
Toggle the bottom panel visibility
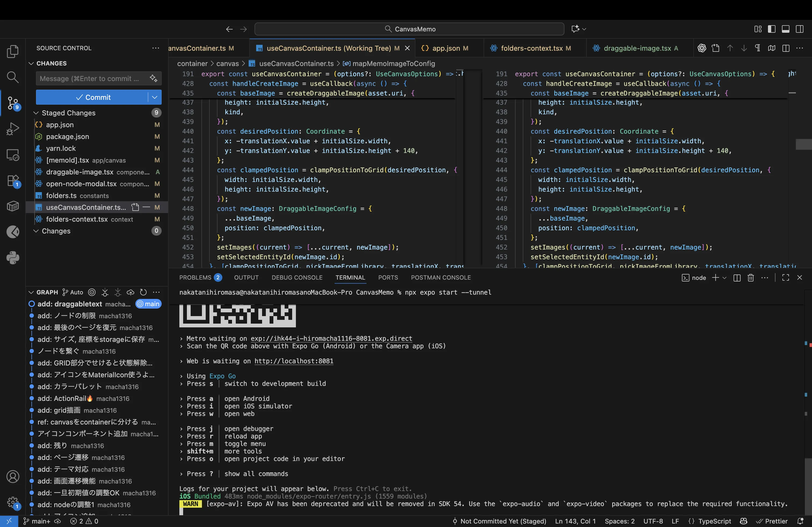tap(785, 29)
